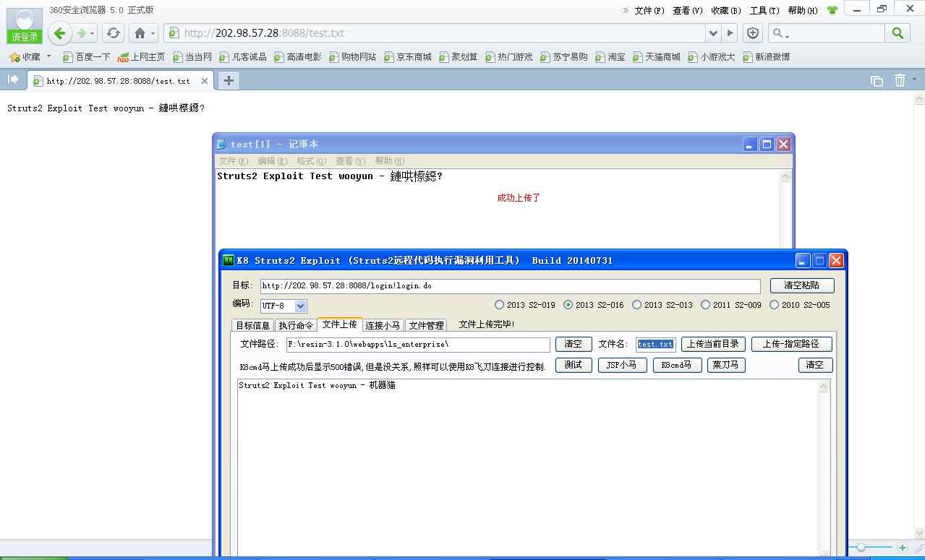The height and width of the screenshot is (560, 925).
Task: Click the JSP小马 button
Action: 622,365
